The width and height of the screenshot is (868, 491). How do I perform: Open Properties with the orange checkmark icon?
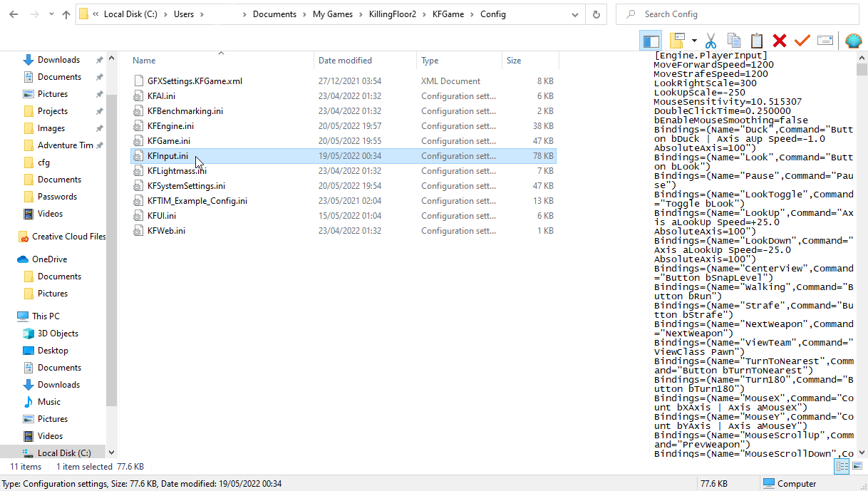pyautogui.click(x=802, y=41)
